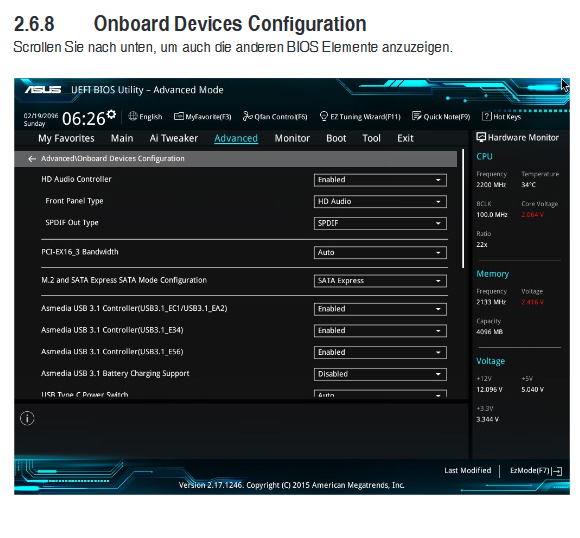Screen dimensions: 580x538
Task: Go to the Monitor tab
Action: (x=292, y=138)
